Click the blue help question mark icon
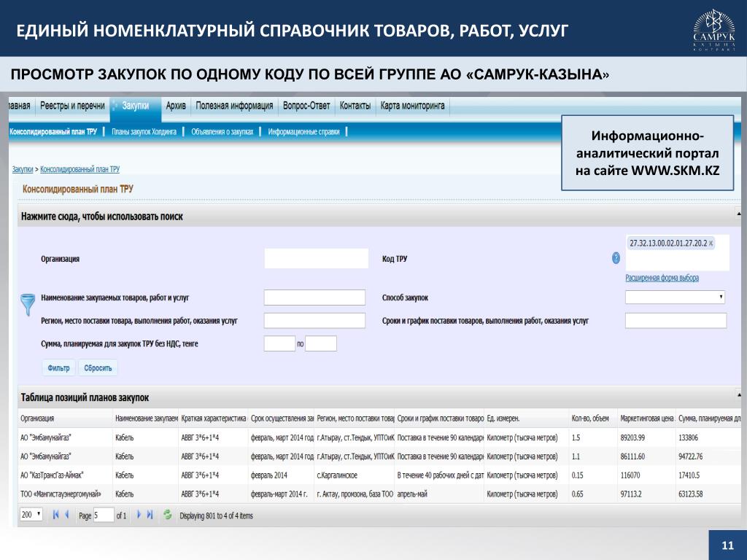Screen dimensions: 747x560 (616, 258)
